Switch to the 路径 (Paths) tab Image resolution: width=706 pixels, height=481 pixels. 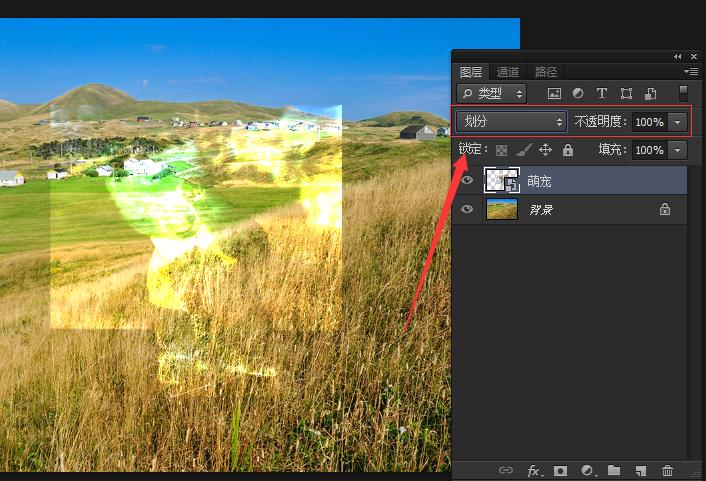tap(546, 72)
